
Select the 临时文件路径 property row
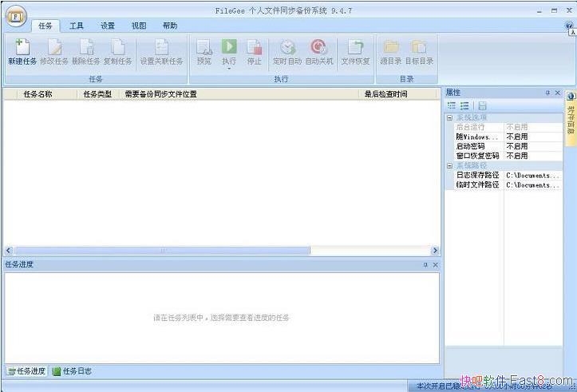tap(508, 184)
